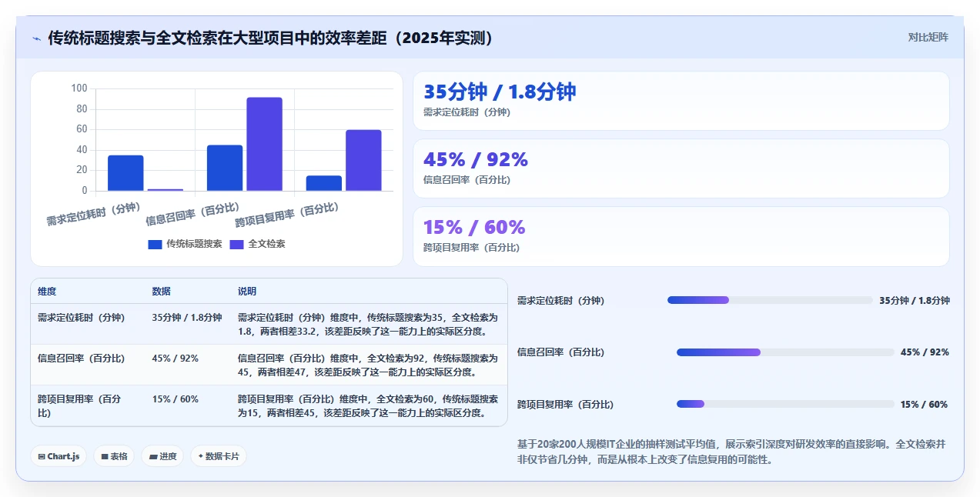
Task: Click the page title about 传统标题搜索与全文检索
Action: [x=270, y=38]
